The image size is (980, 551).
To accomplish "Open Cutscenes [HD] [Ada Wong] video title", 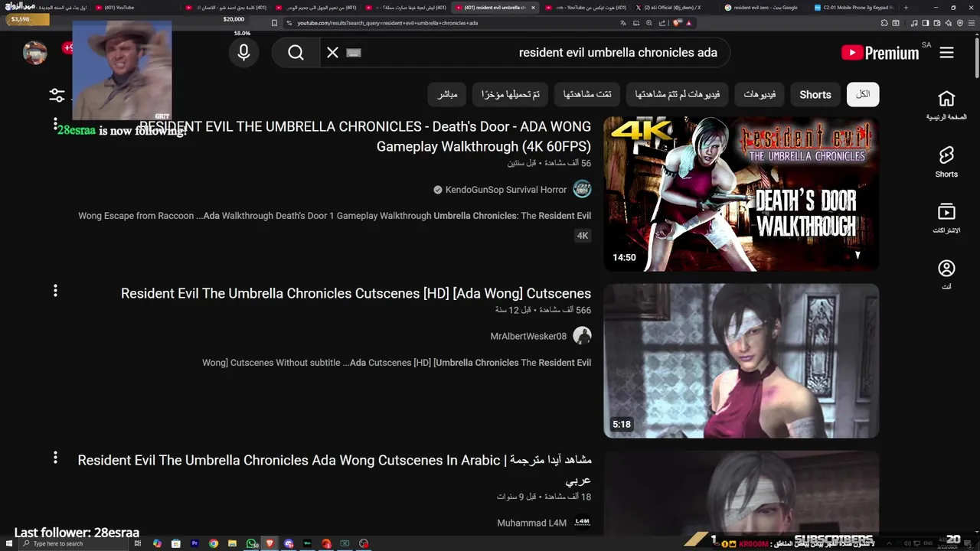I will (x=356, y=294).
